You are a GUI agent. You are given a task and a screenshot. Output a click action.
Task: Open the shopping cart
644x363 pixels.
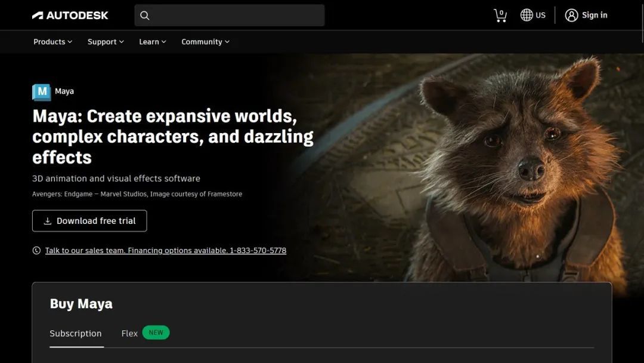point(500,15)
